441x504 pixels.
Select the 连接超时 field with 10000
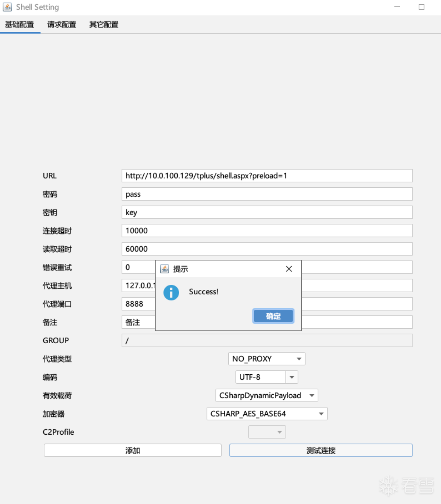pos(267,231)
